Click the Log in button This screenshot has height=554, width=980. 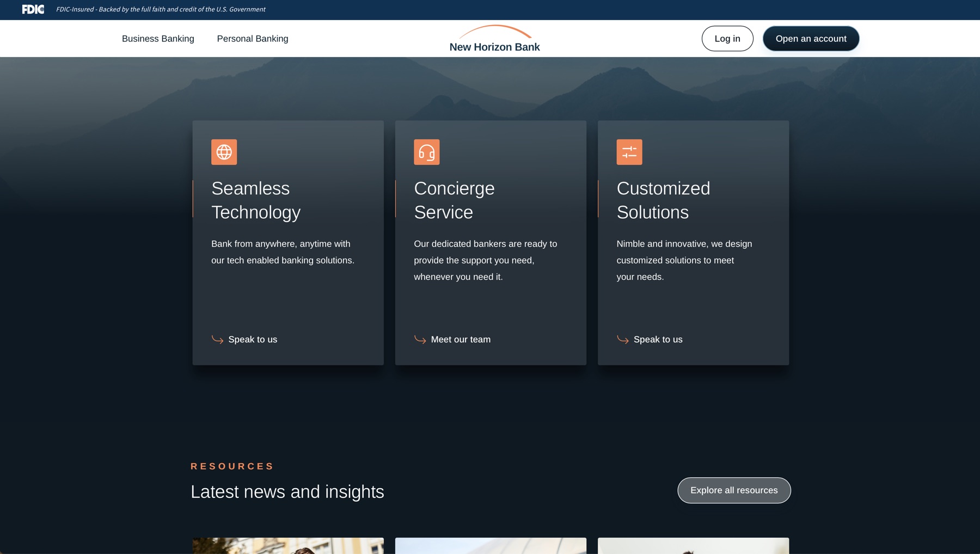coord(727,39)
